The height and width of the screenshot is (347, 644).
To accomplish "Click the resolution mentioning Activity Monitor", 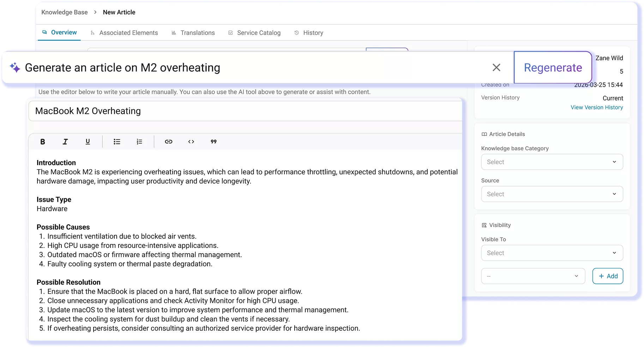I will tap(173, 300).
